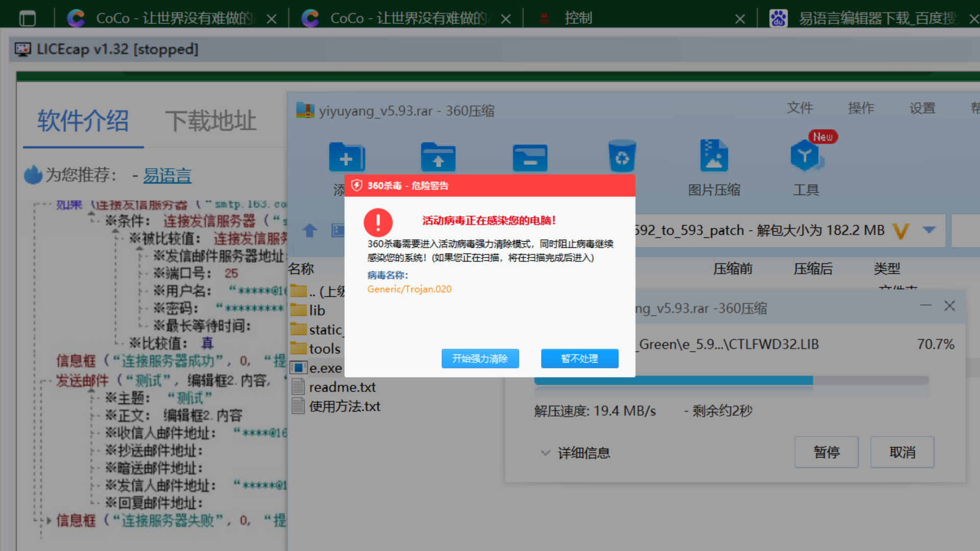Click the view toggle icon beside up arrow
The width and height of the screenshot is (980, 551).
click(x=338, y=231)
